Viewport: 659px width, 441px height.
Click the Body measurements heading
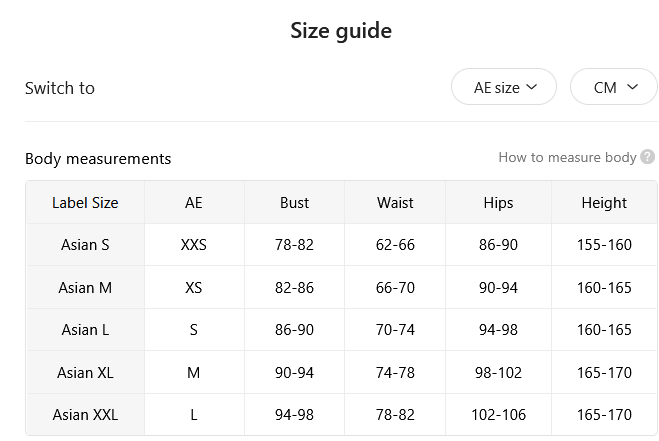98,159
